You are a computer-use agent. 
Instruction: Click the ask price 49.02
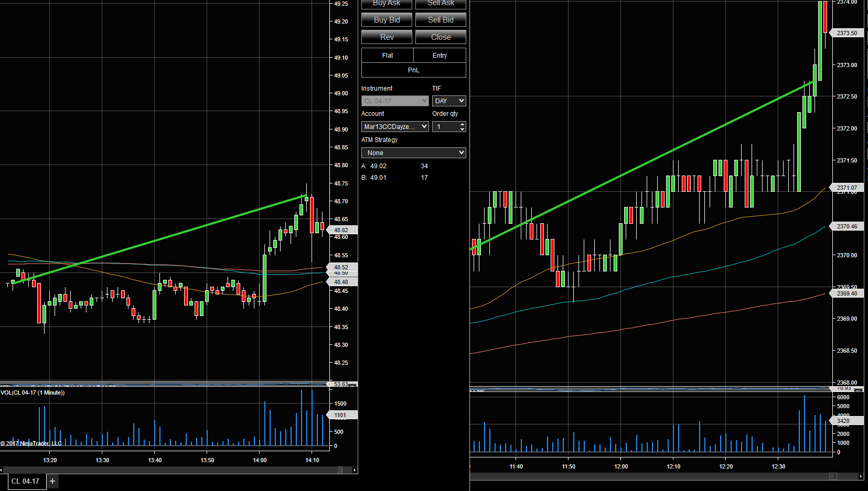(x=378, y=166)
